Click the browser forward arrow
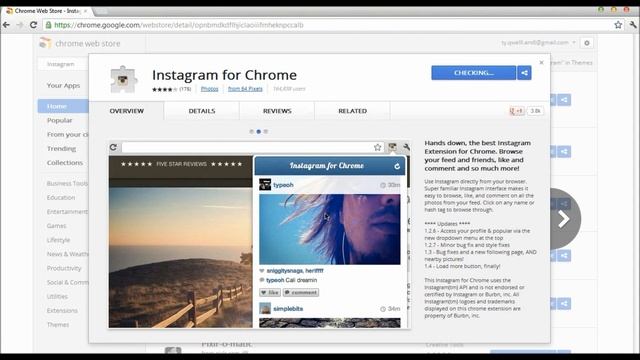640x360 pixels. pyautogui.click(x=20, y=25)
